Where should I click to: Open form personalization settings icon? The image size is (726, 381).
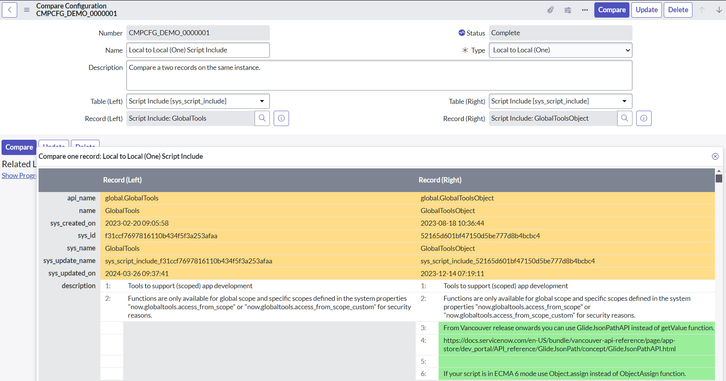568,10
